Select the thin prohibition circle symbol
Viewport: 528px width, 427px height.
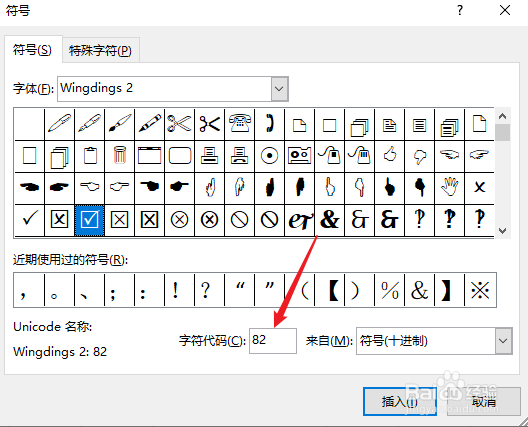point(239,220)
